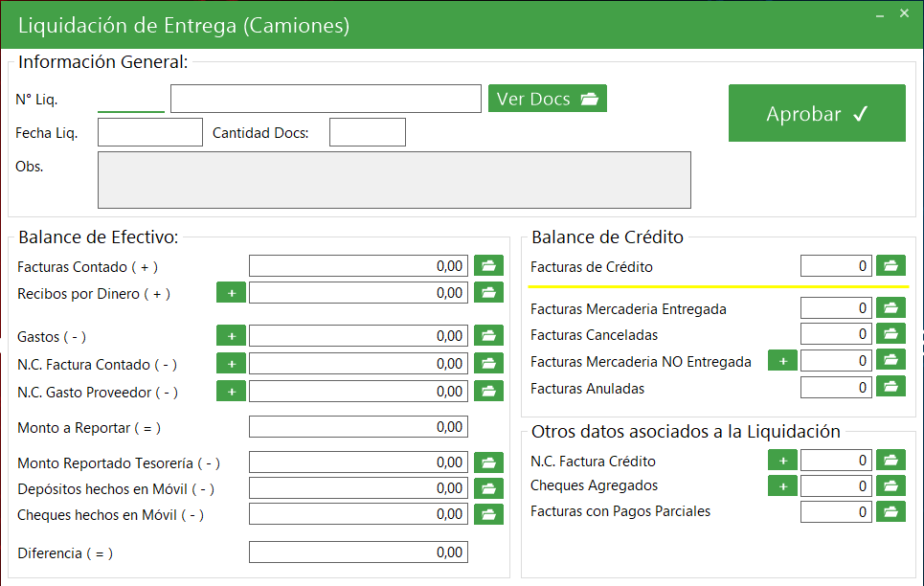Add new Gastos entry with plus icon
Viewport: 924px width, 586px height.
click(x=231, y=336)
